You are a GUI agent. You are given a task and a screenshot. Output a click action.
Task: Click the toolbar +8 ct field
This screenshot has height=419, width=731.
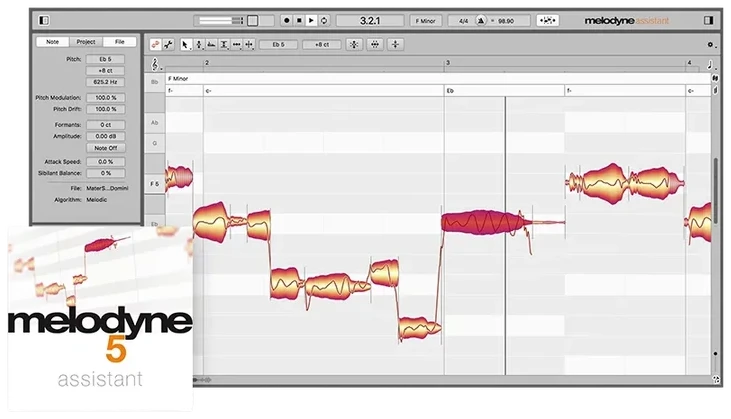(x=322, y=45)
